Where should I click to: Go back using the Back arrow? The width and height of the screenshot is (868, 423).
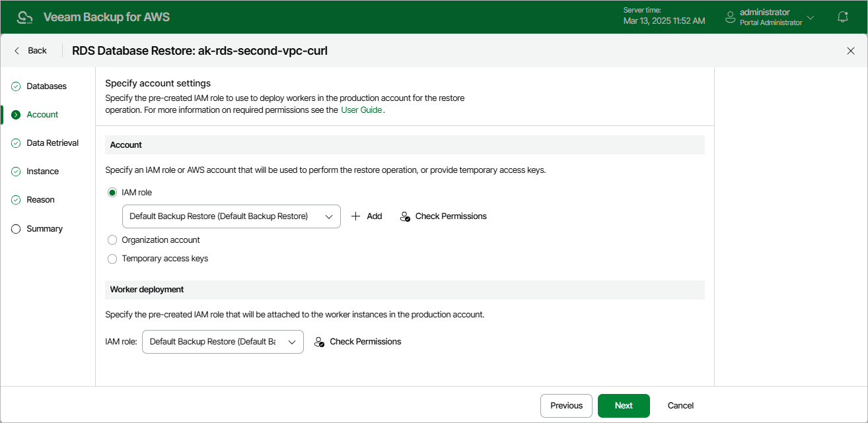[30, 51]
